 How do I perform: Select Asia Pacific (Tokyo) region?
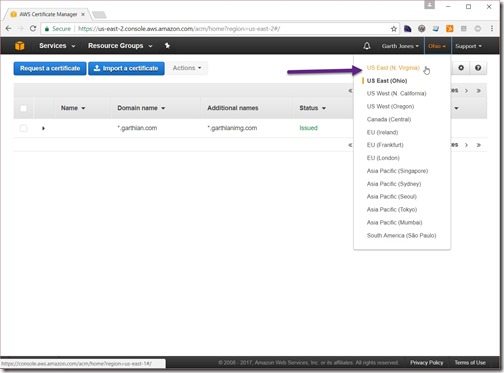pyautogui.click(x=392, y=210)
